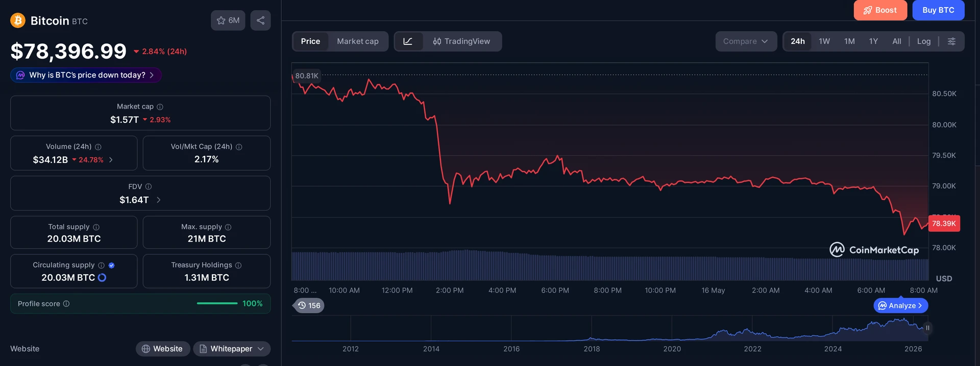Viewport: 980px width, 366px height.
Task: Open the Website link
Action: coord(162,349)
